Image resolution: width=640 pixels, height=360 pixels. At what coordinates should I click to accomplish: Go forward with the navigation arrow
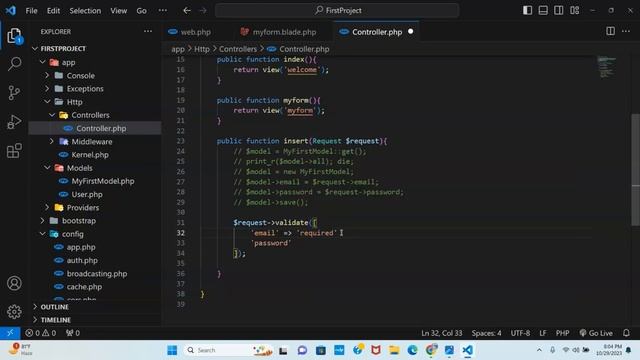coord(203,10)
